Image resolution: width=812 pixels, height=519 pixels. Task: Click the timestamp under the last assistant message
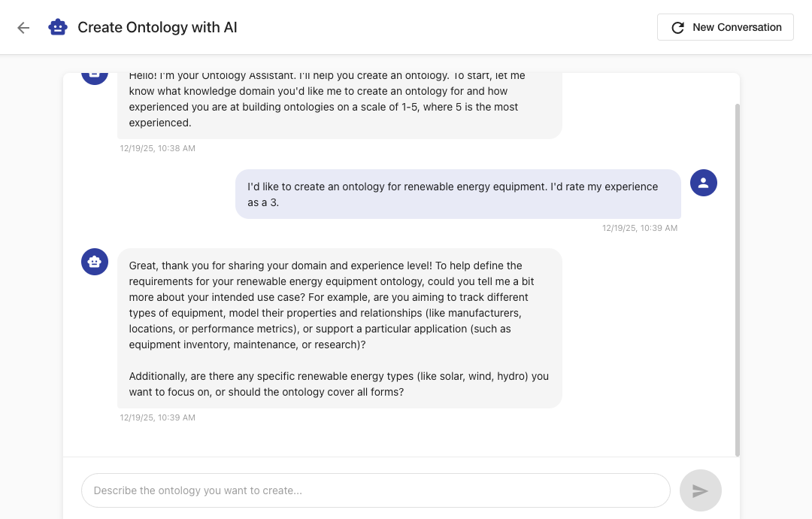click(x=157, y=417)
